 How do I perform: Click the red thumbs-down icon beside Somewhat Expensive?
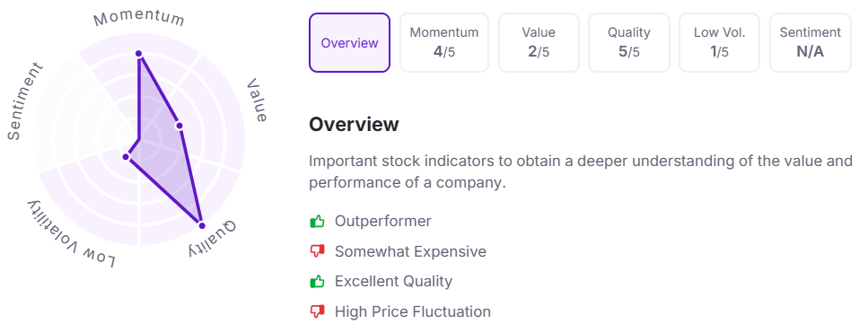(x=317, y=251)
